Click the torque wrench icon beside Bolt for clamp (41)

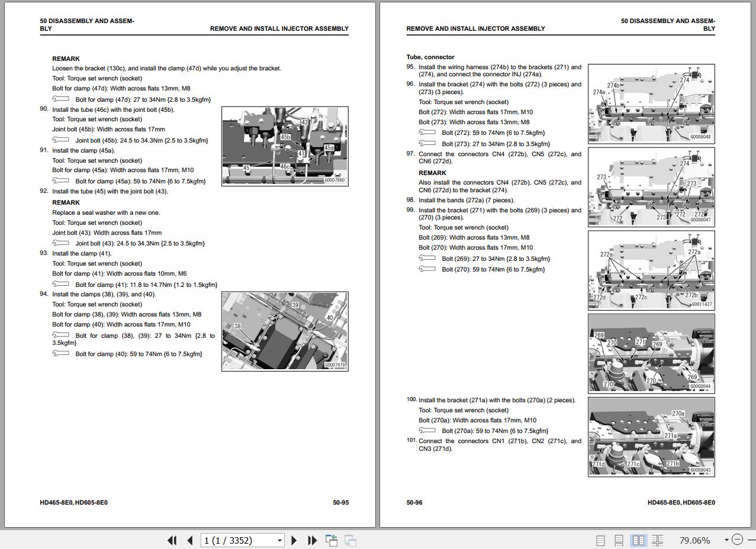point(61,285)
